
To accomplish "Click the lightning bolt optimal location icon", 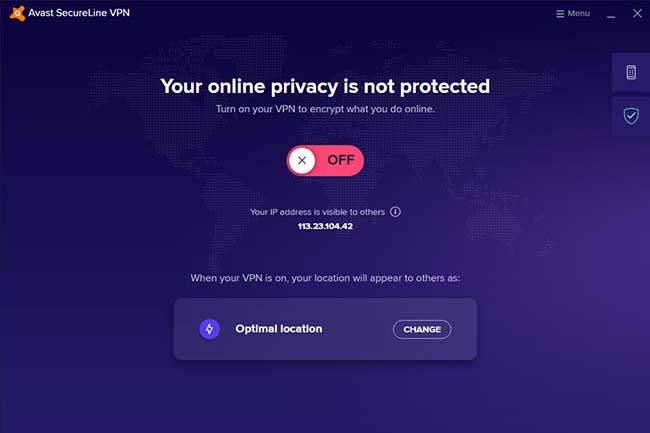I will coord(209,329).
